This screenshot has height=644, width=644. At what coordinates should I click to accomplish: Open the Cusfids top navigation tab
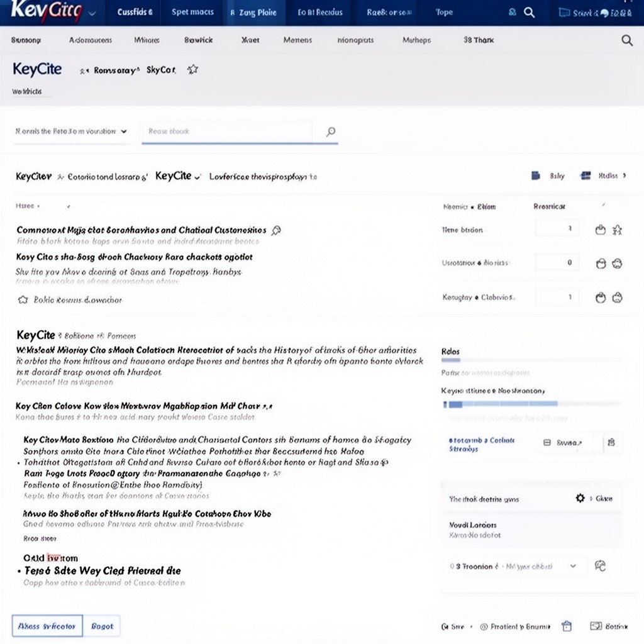(135, 13)
